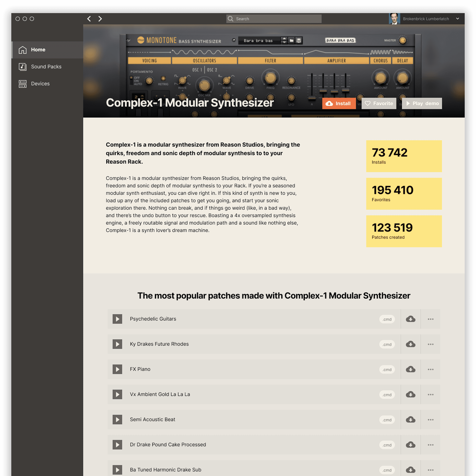476x476 pixels.
Task: Open the Sound Packs section
Action: (x=46, y=66)
